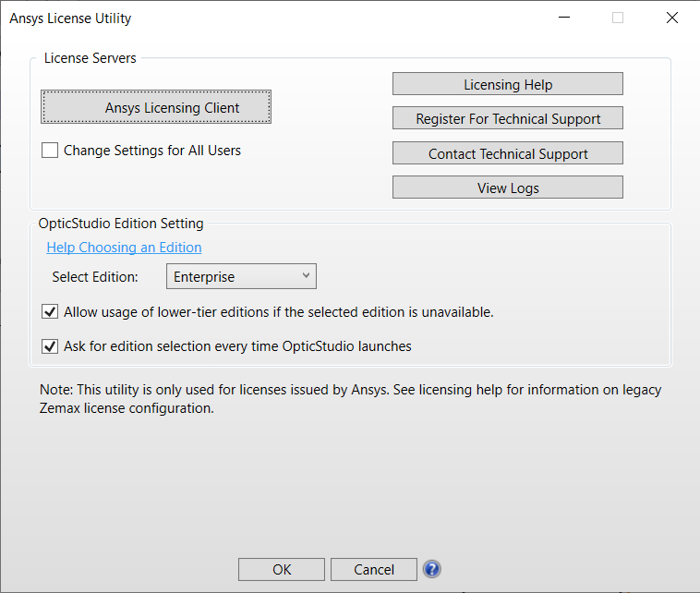Click the OpticStudio Edition Setting heading
Image resolution: width=700 pixels, height=593 pixels.
click(x=121, y=224)
